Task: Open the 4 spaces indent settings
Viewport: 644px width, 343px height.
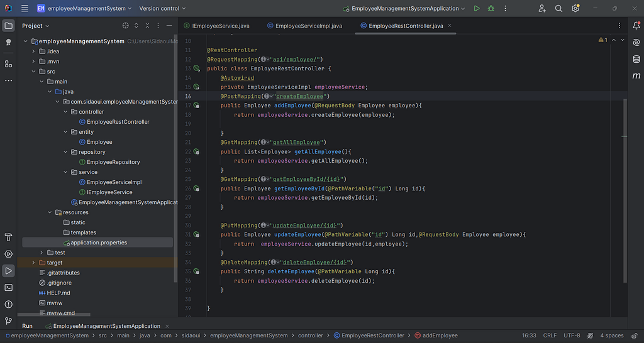Action: click(612, 335)
